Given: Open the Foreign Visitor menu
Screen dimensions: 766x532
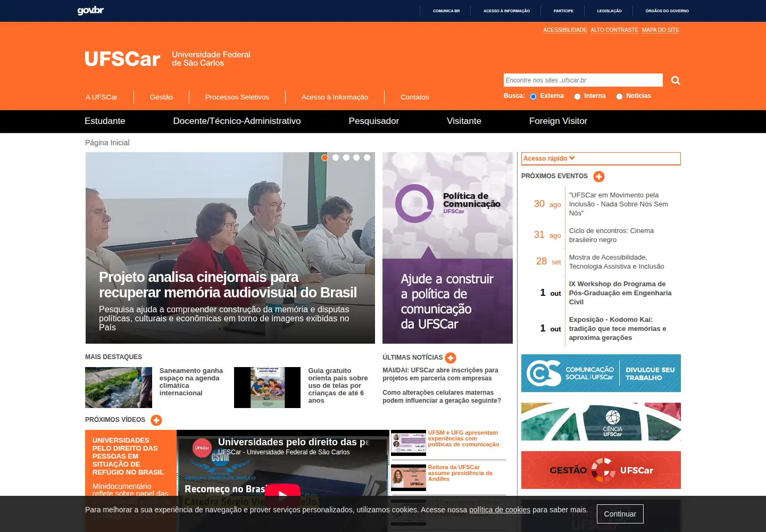Looking at the screenshot, I should [x=558, y=121].
